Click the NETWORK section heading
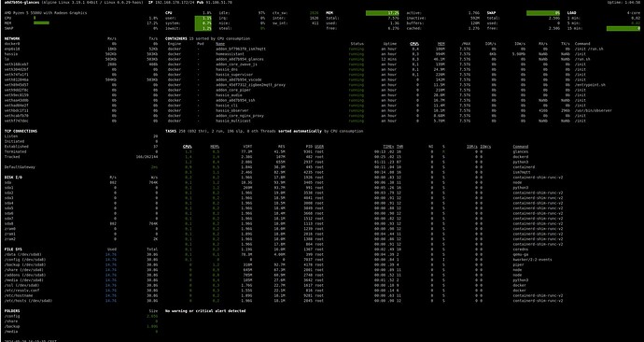The height and width of the screenshot is (342, 644). 12,38
